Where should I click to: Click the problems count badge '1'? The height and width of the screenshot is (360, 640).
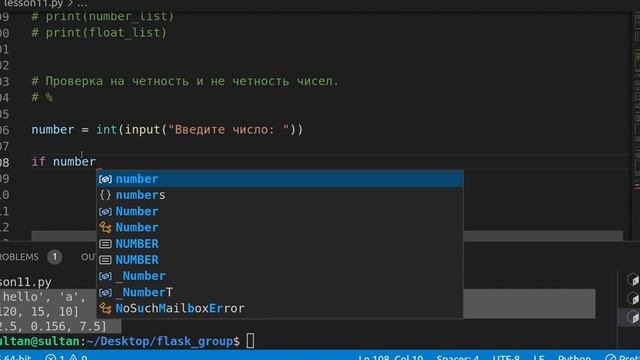pos(54,257)
